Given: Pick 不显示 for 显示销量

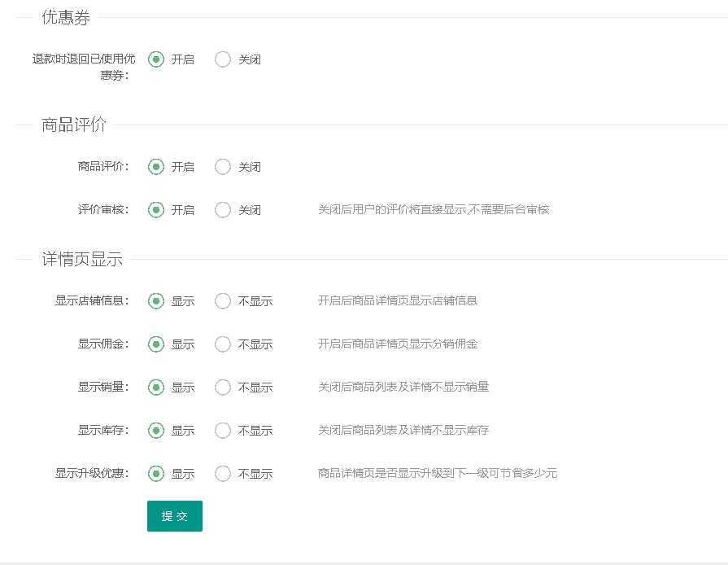Looking at the screenshot, I should click(x=223, y=388).
